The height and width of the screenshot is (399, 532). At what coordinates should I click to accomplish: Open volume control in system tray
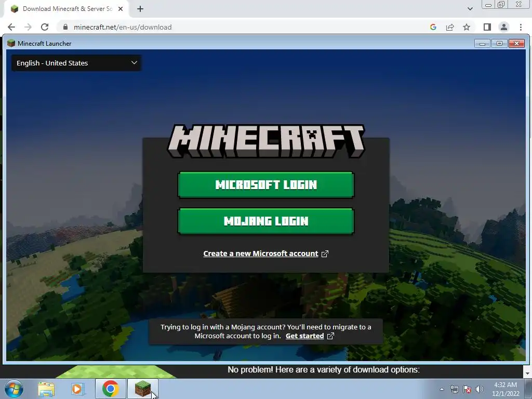tap(480, 389)
